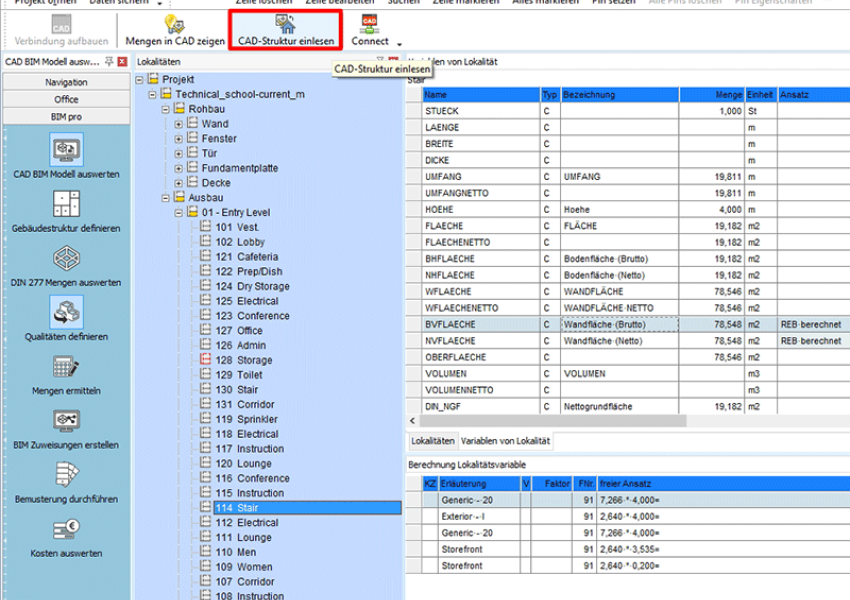Select 128 Storage in the tree
The height and width of the screenshot is (600, 850).
click(x=243, y=360)
